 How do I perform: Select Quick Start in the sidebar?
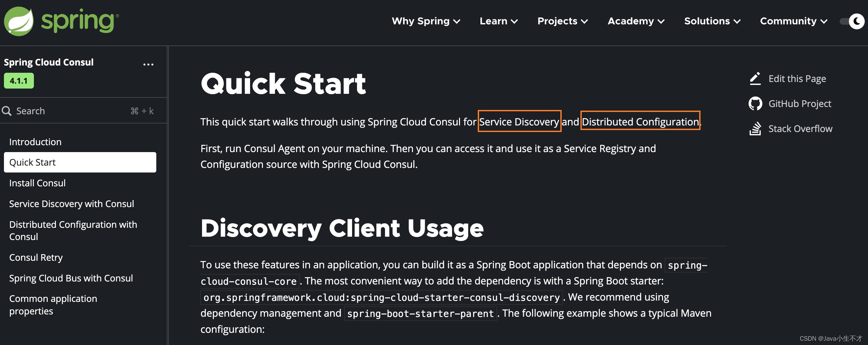(x=80, y=162)
